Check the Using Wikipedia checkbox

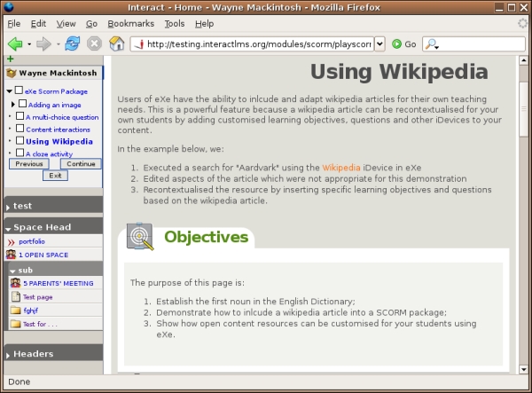(x=20, y=140)
